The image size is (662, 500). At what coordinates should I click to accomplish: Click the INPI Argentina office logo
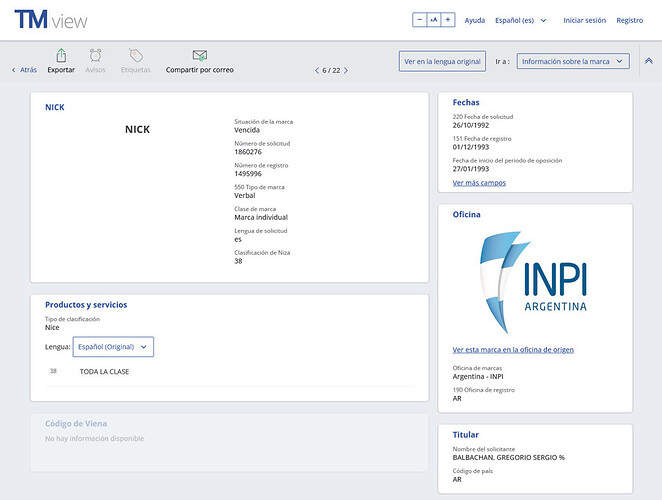(x=535, y=282)
